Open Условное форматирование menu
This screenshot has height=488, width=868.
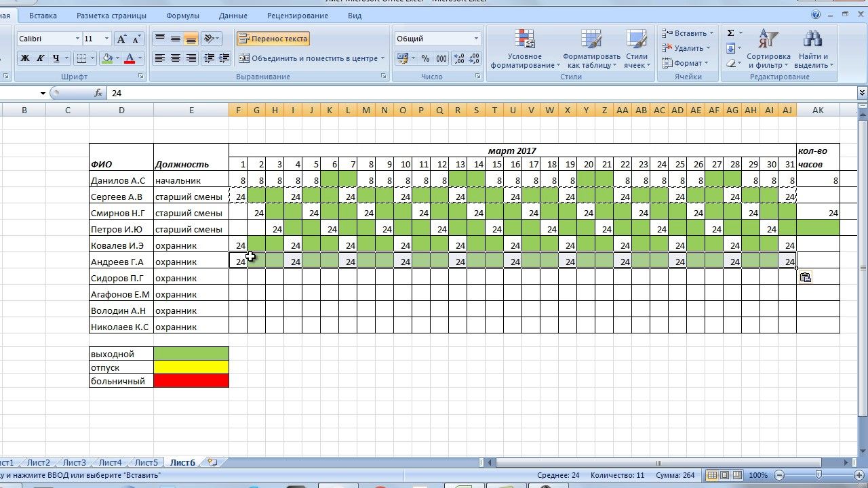[525, 49]
